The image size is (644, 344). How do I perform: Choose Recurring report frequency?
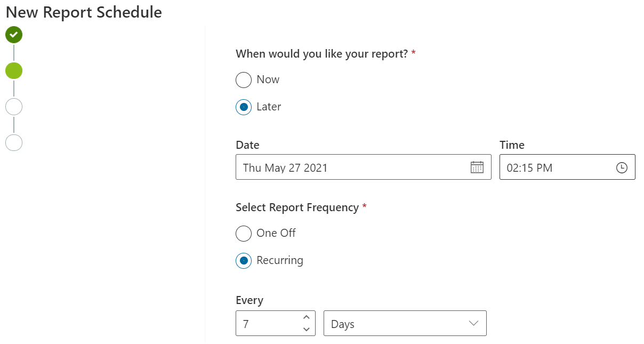pos(244,261)
